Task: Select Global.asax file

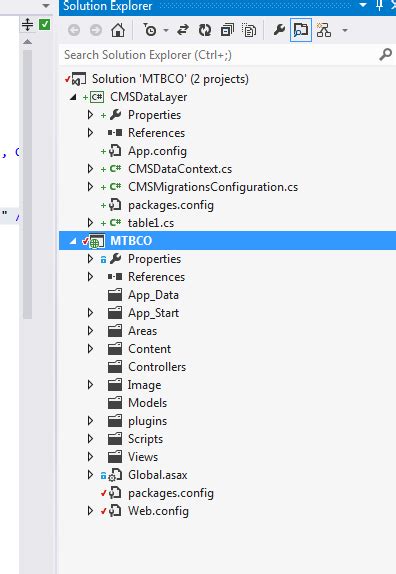Action: click(157, 475)
